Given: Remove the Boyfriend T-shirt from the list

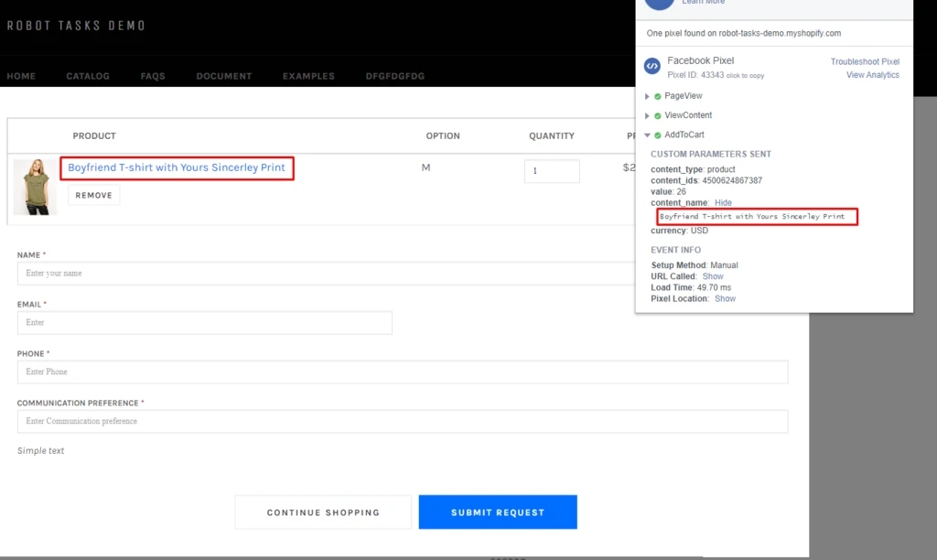Looking at the screenshot, I should pyautogui.click(x=93, y=195).
